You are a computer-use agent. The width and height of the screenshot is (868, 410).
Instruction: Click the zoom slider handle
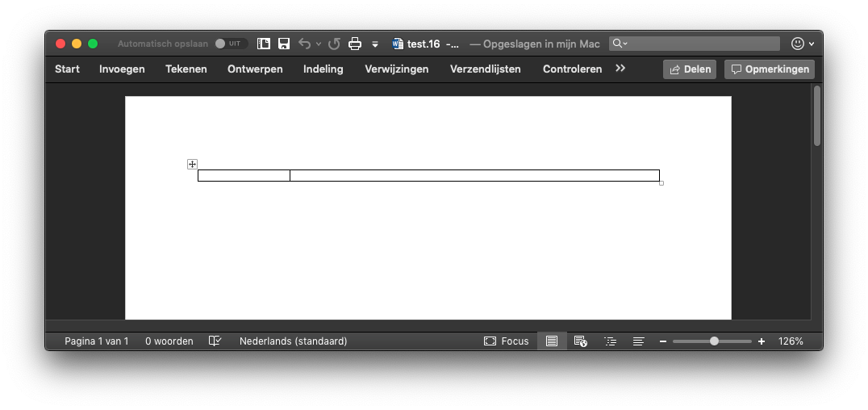tap(714, 341)
